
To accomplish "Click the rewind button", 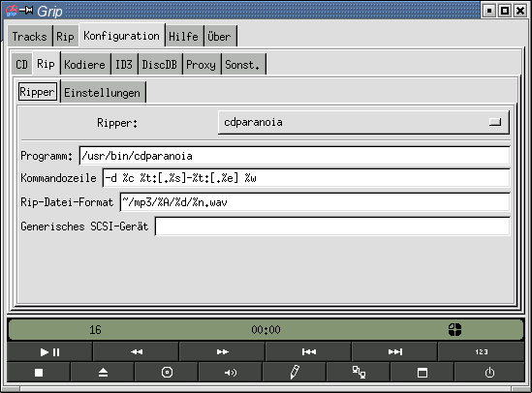I will coord(136,352).
